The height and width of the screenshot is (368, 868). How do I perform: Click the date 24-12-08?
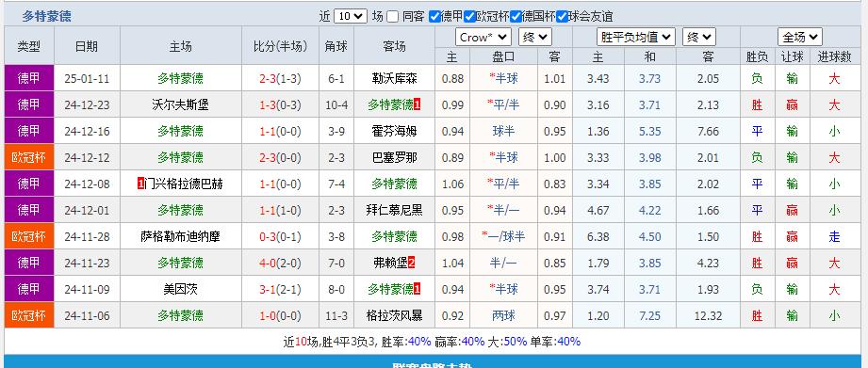coord(87,184)
